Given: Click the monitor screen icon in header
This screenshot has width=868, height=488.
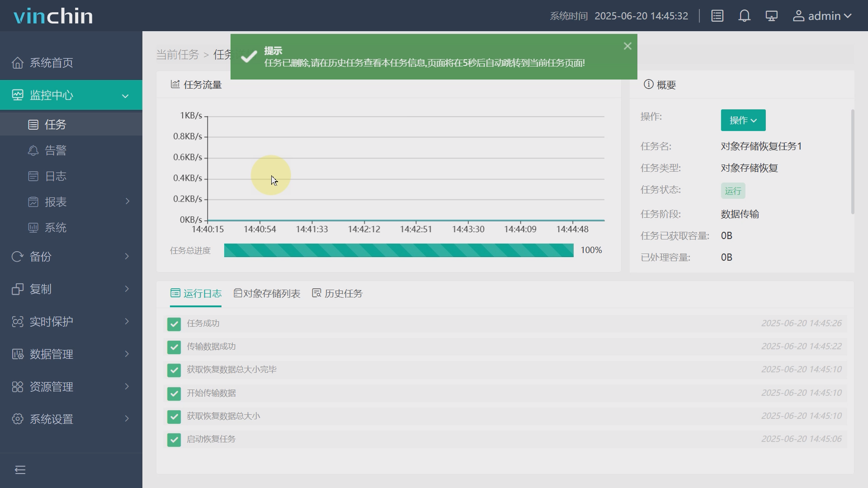Looking at the screenshot, I should [x=771, y=16].
